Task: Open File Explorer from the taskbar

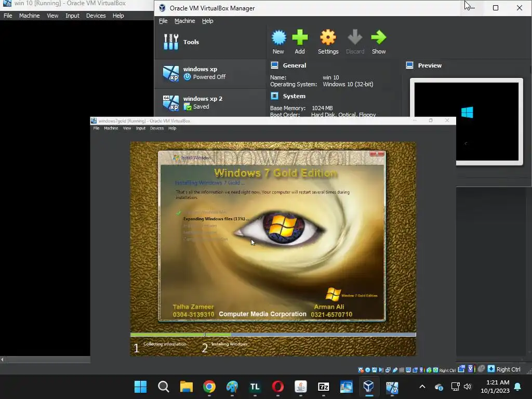Action: point(187,387)
